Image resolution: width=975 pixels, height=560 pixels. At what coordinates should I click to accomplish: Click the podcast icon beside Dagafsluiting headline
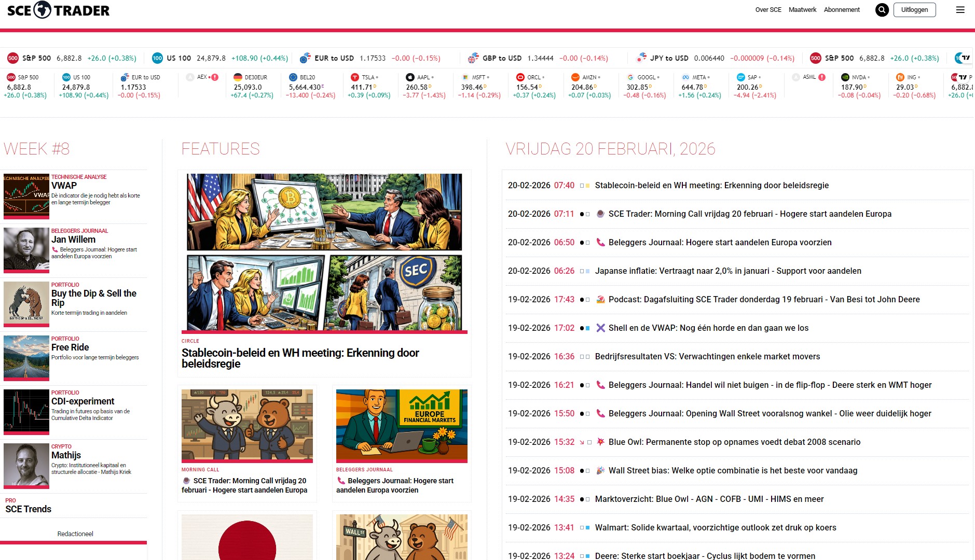pyautogui.click(x=600, y=299)
